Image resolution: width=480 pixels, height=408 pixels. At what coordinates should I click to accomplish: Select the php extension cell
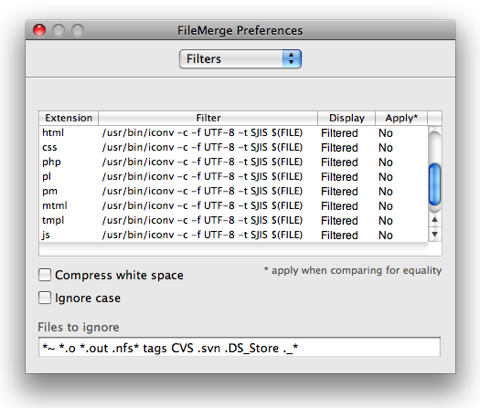tap(51, 162)
